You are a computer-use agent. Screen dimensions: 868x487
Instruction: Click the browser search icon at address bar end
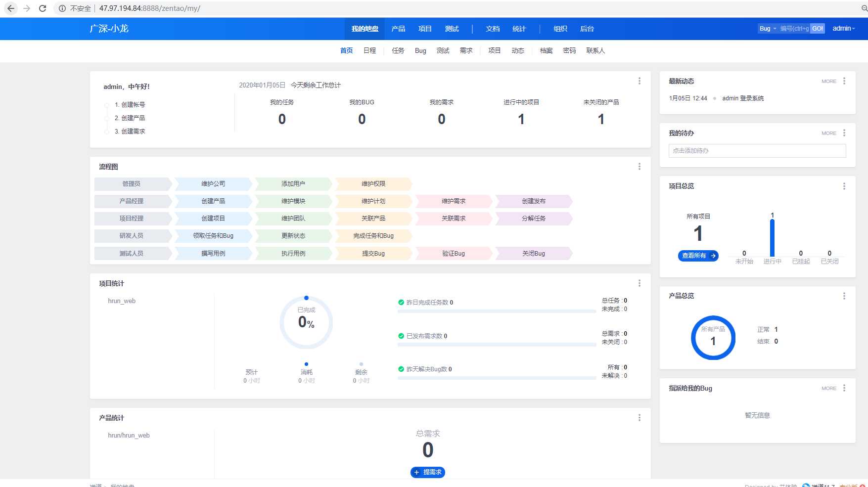click(864, 8)
